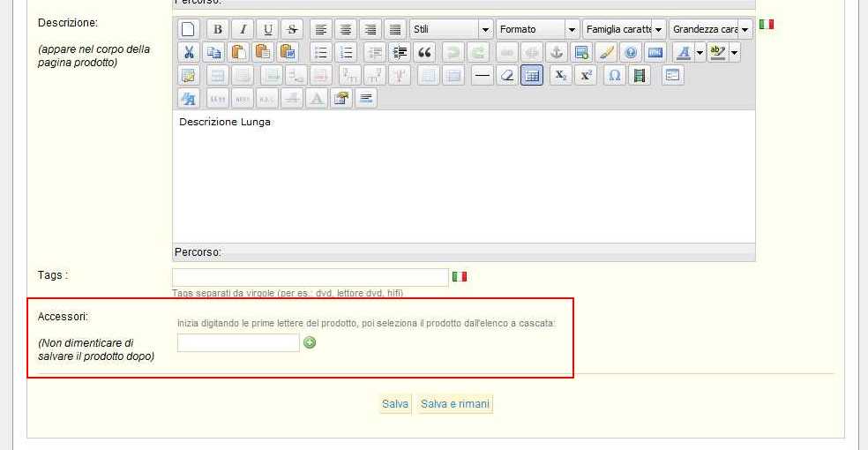Open Edit CSS style icon in bottom toolbar row

click(189, 99)
